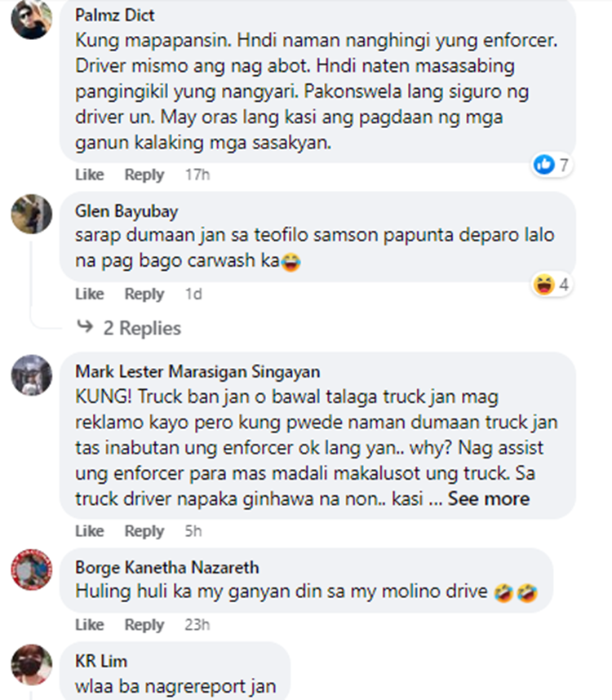This screenshot has height=700, width=612.
Task: Like Palmz Dict's comment
Action: [89, 175]
